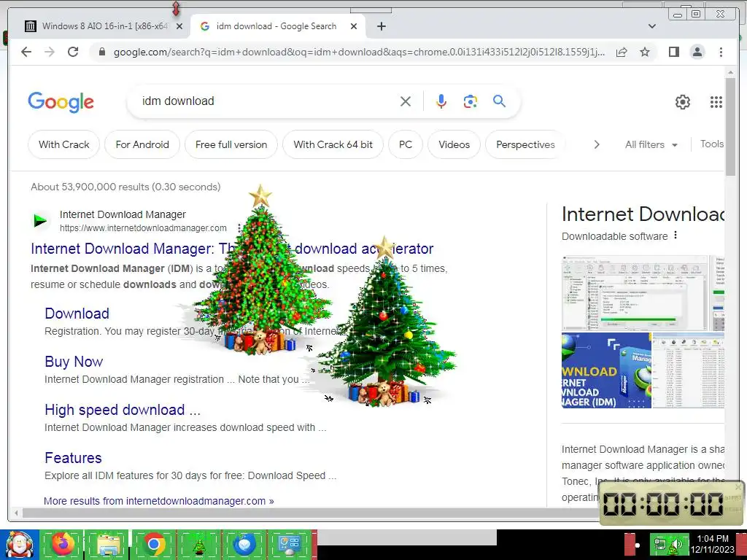Open network tray icon
The width and height of the screenshot is (747, 560).
pos(659,544)
